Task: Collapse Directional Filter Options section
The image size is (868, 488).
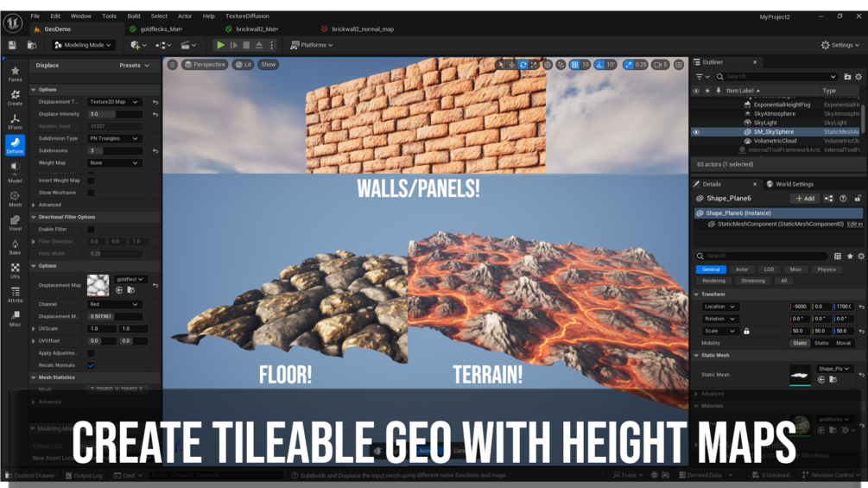Action: (x=34, y=217)
